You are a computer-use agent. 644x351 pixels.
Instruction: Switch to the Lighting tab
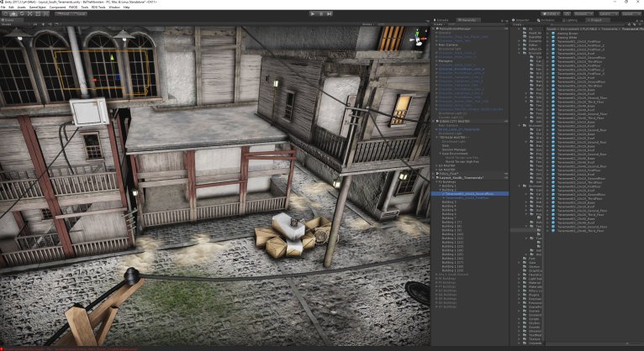coord(570,20)
